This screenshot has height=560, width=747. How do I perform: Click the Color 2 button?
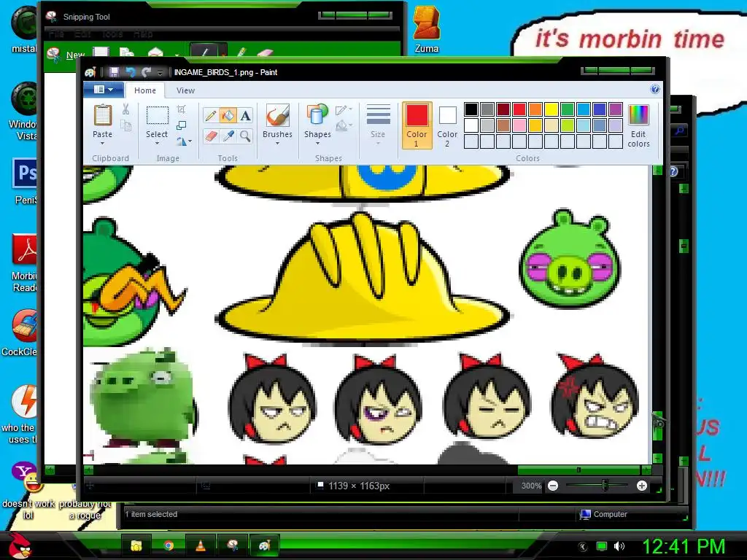coord(447,125)
